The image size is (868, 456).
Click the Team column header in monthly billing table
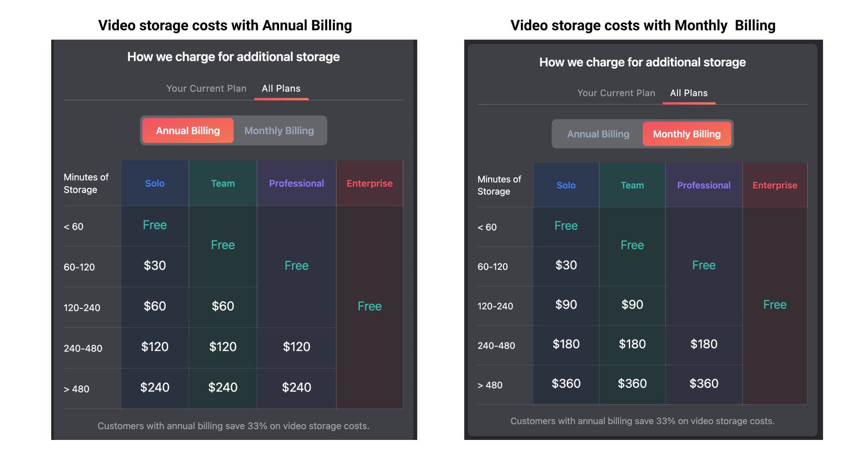click(x=632, y=185)
